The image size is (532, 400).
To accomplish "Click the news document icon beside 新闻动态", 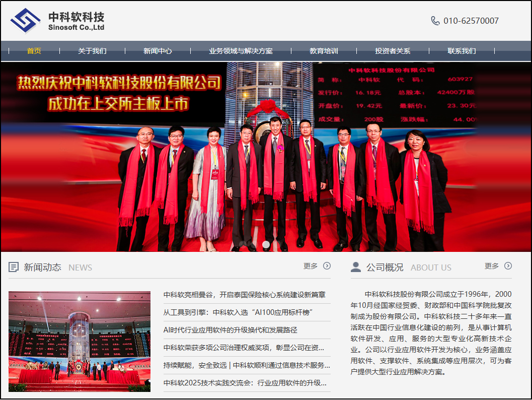I will pyautogui.click(x=14, y=267).
